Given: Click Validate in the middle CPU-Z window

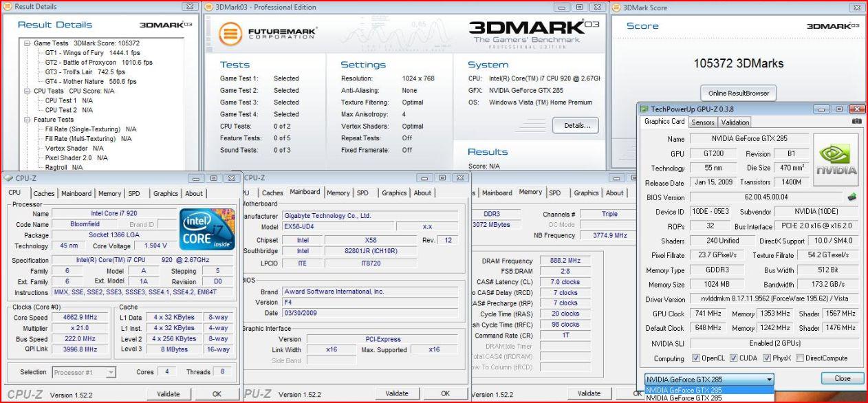Looking at the screenshot, I should click(397, 394).
